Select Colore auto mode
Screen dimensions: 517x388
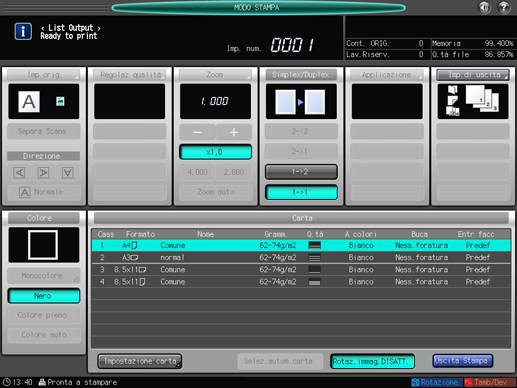tap(44, 335)
